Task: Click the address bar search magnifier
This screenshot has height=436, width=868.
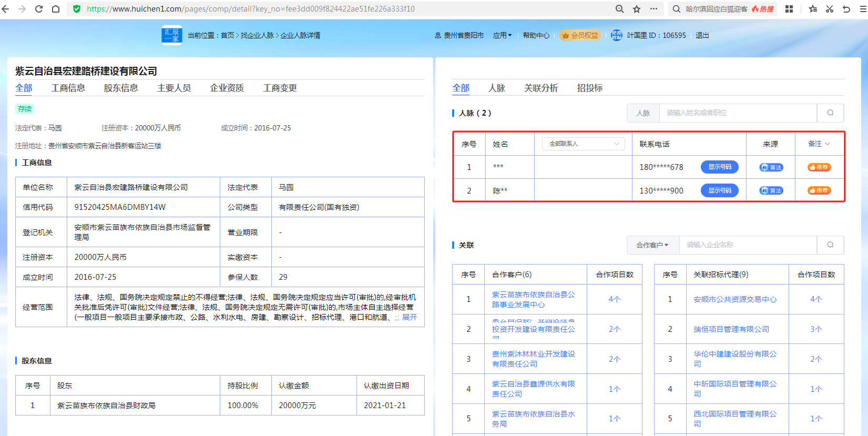Action: coord(620,9)
